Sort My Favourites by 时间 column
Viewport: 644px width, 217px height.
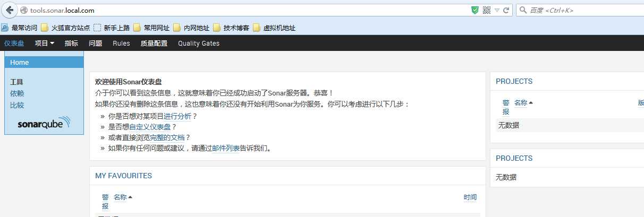click(x=470, y=197)
